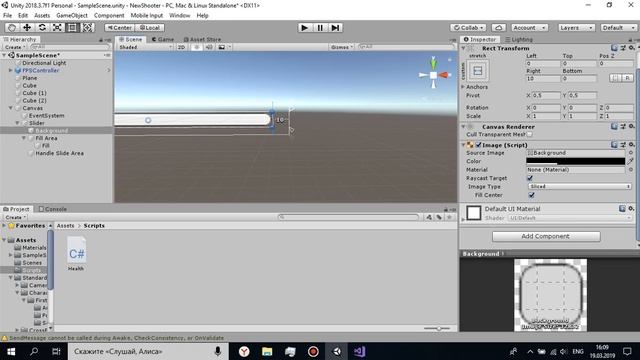Toggle Raw edit mode R button

(627, 78)
